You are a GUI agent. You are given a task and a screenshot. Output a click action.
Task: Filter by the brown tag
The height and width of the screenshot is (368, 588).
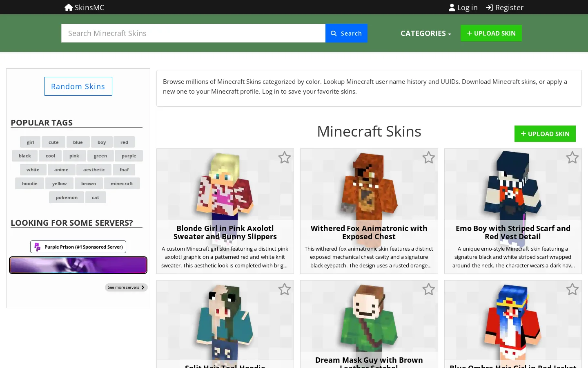point(89,184)
